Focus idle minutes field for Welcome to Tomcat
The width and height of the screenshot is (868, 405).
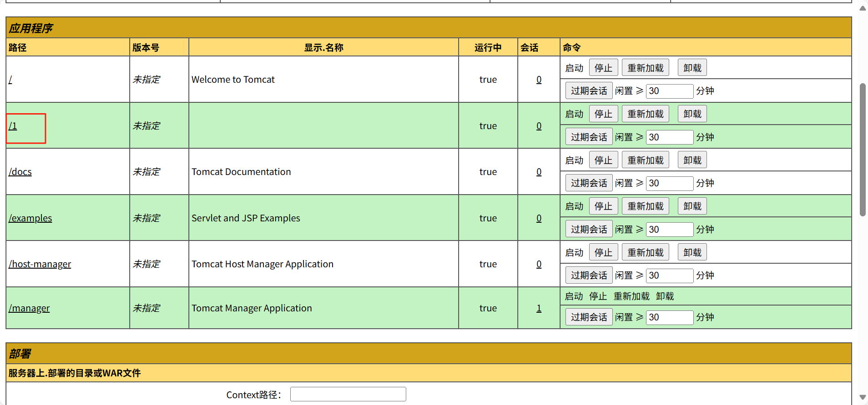670,91
